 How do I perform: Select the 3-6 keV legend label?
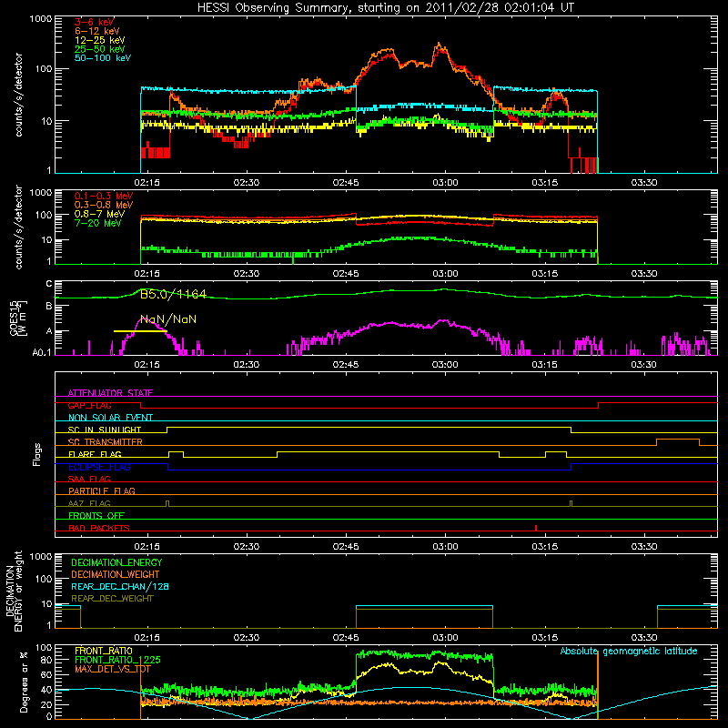click(x=95, y=22)
